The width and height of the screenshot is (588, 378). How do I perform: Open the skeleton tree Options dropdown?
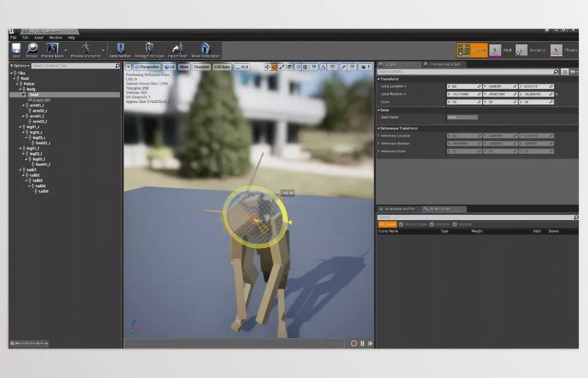(x=20, y=66)
